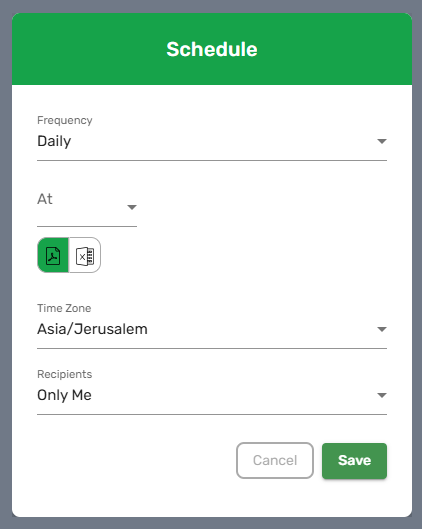Click the empty area beside Cancel button
Viewport: 422px width, 529px height.
coord(135,461)
